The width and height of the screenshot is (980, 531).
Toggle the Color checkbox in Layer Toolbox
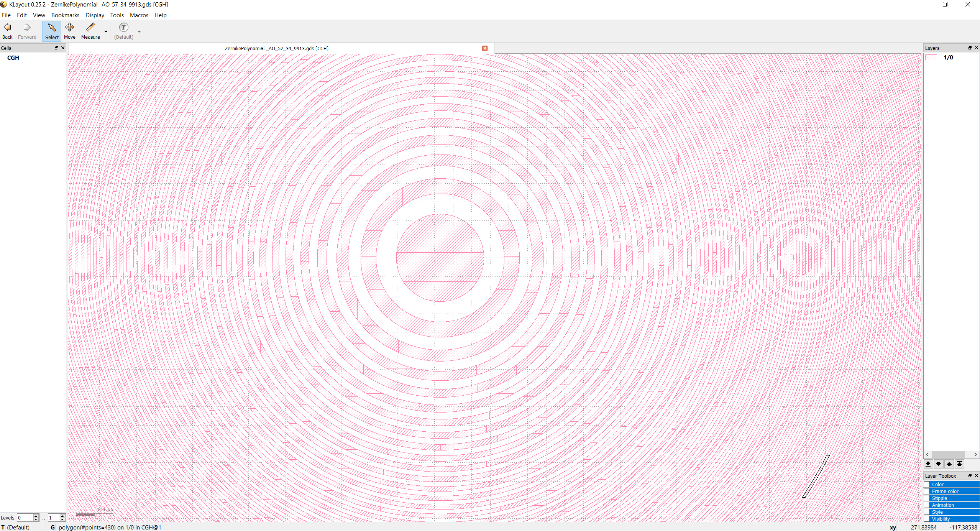[x=927, y=484]
